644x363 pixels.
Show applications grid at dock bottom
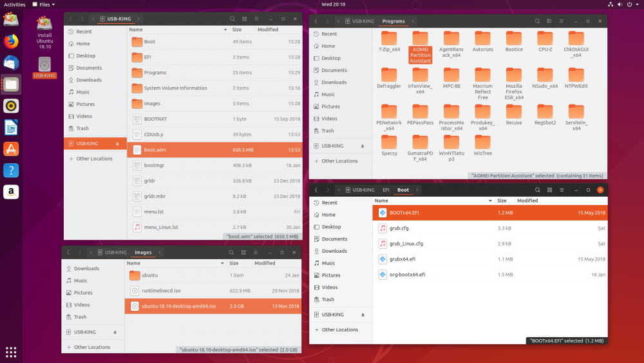[11, 352]
